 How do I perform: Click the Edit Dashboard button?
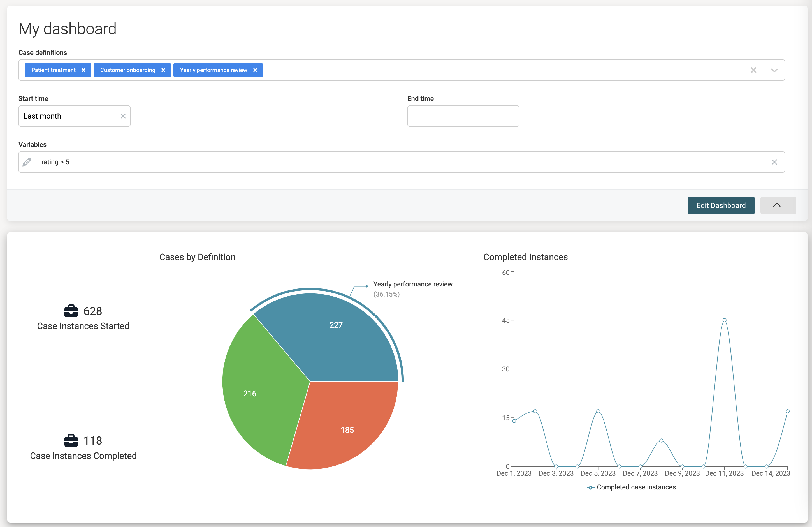(721, 205)
